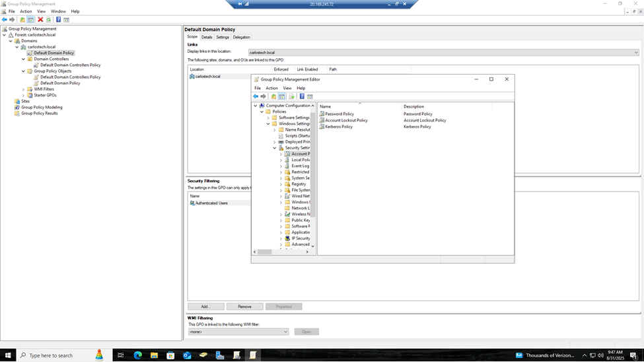Click the Refresh icon in GPMC toolbar
The width and height of the screenshot is (644, 362).
tap(48, 20)
